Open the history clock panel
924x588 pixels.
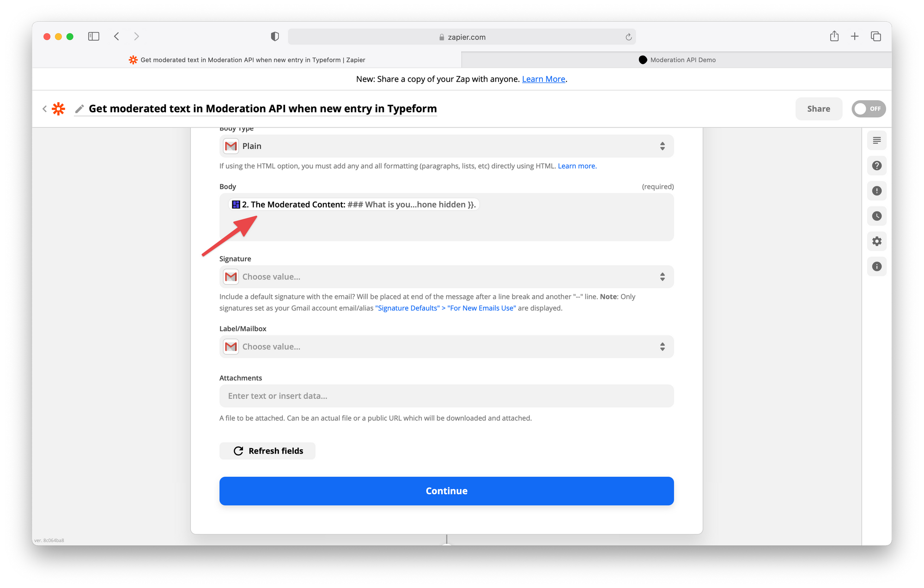click(876, 216)
